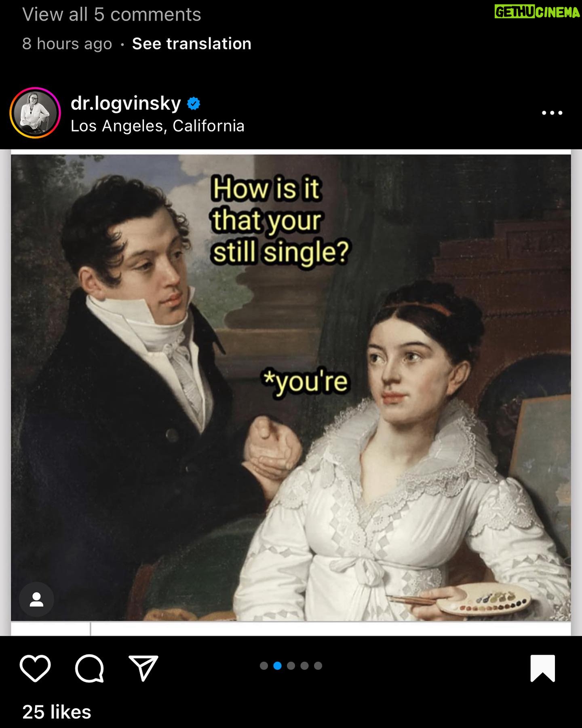This screenshot has width=582, height=728.
Task: Share post via paper plane icon
Action: click(143, 668)
